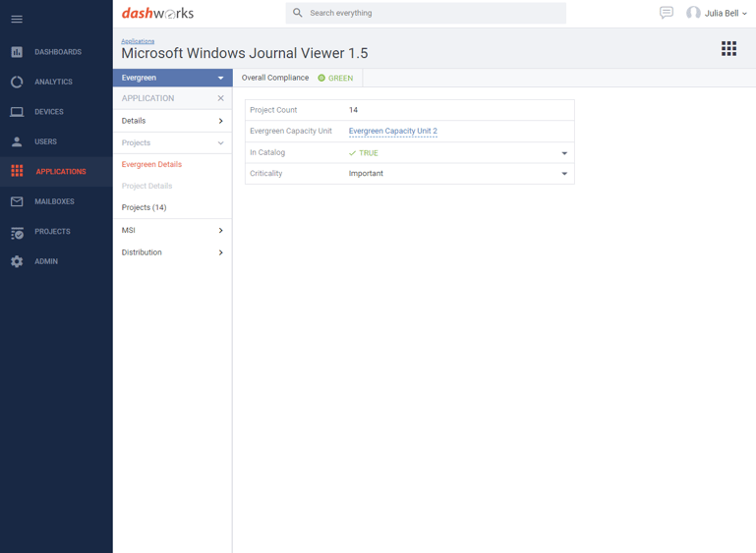Click the Project Count value 14

click(x=353, y=110)
